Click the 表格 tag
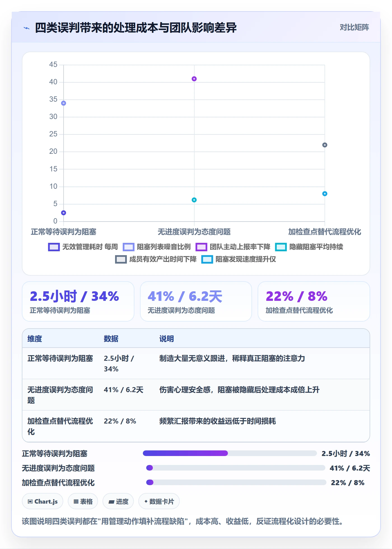This screenshot has width=392, height=549. click(x=83, y=501)
